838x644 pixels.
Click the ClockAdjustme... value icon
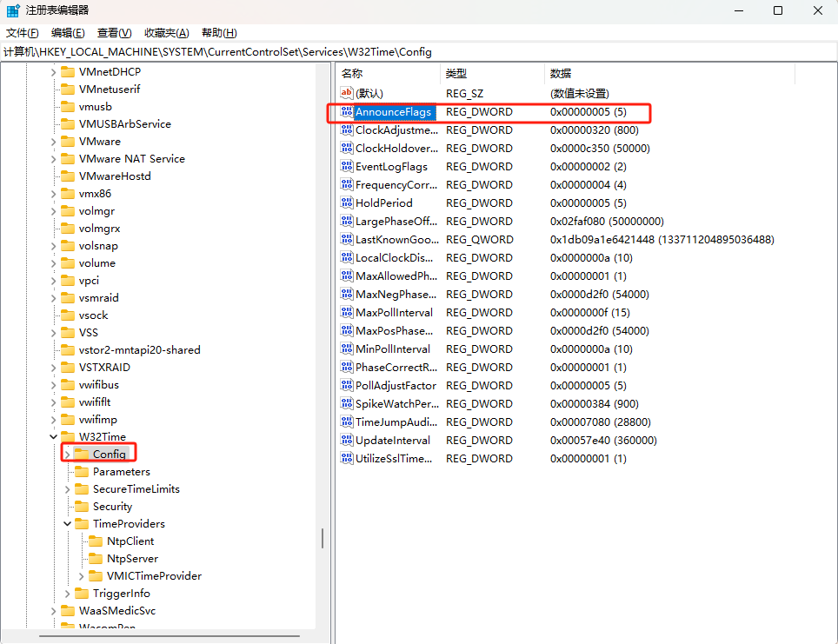click(347, 129)
